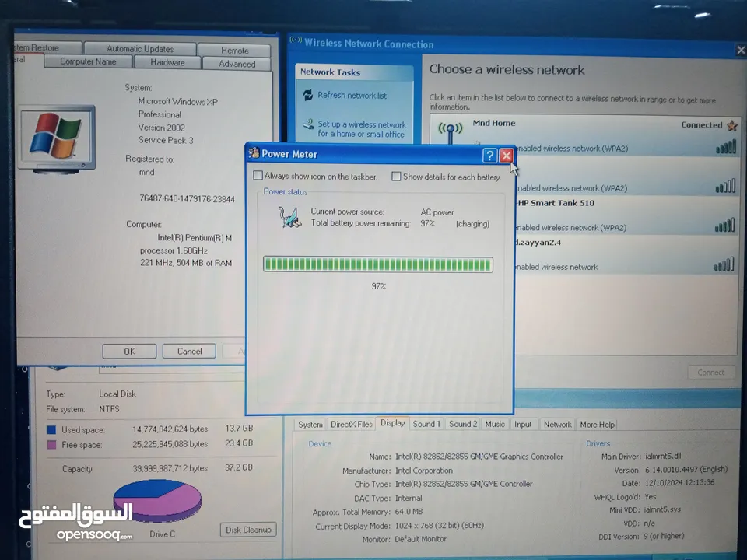747x560 pixels.
Task: Click the signal bars for HP Smart Tank 510
Action: click(725, 226)
